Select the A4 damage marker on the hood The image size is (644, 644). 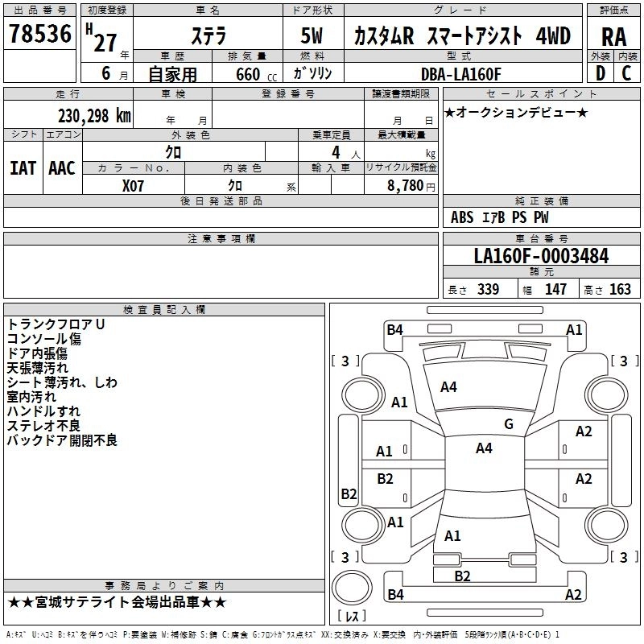pyautogui.click(x=448, y=387)
